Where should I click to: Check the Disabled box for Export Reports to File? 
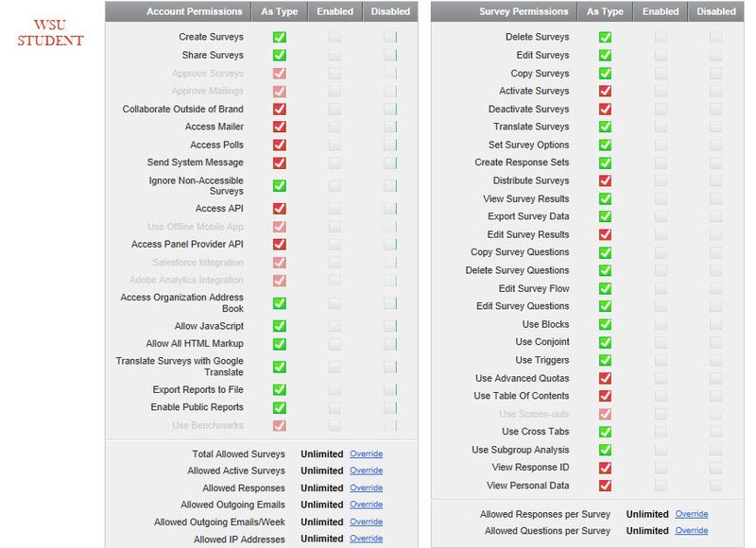[x=390, y=390]
